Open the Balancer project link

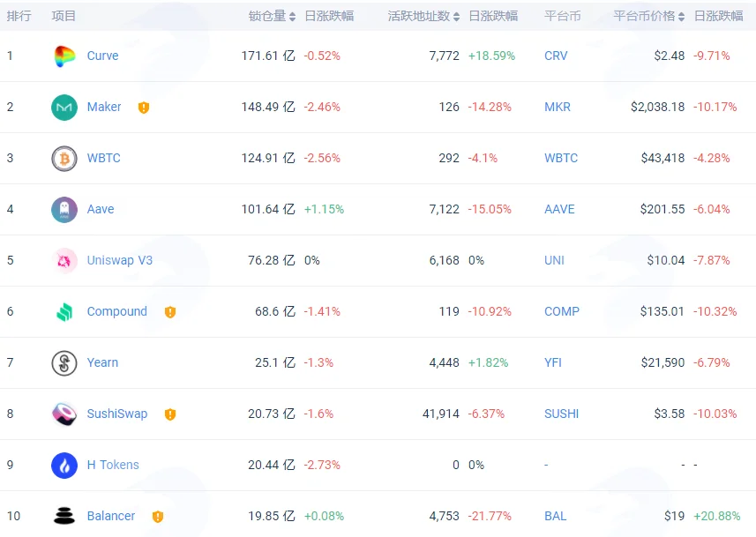111,516
